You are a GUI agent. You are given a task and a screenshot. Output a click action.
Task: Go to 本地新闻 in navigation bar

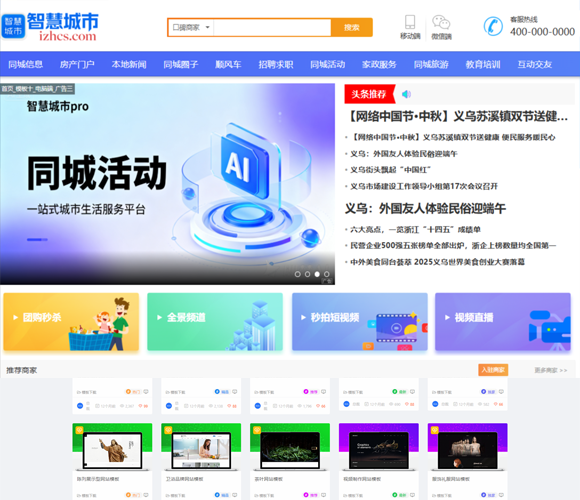[129, 64]
